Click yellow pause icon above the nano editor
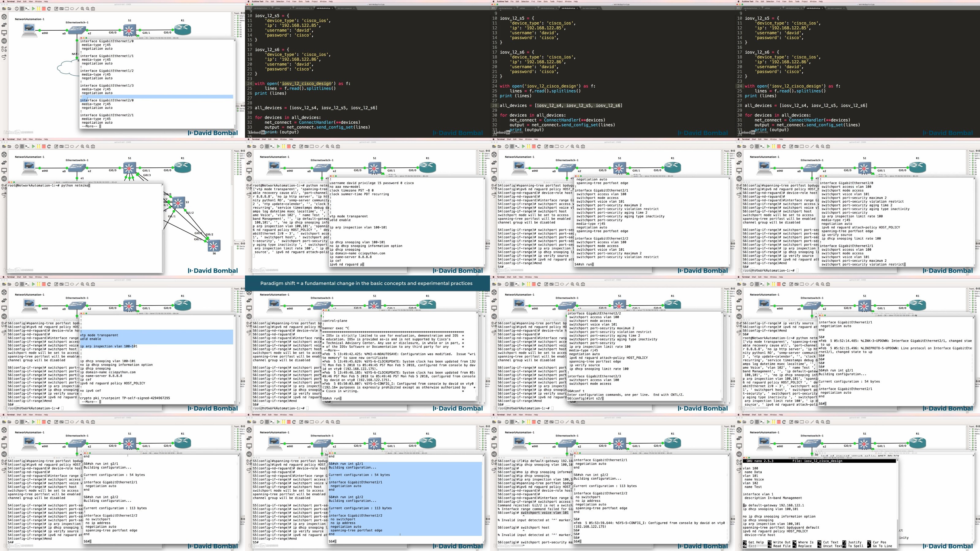This screenshot has width=980, height=551. click(773, 422)
